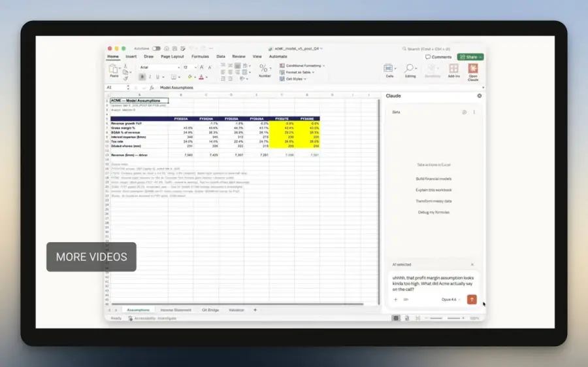
Task: Switch to Page Break Preview status icon
Action: (417, 318)
